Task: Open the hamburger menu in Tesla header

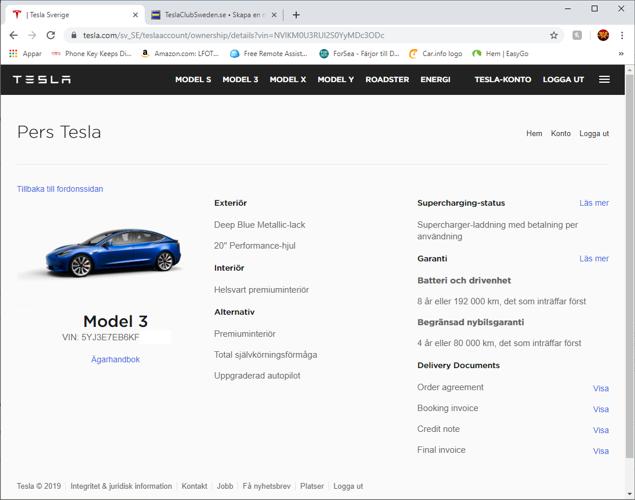Action: (604, 79)
